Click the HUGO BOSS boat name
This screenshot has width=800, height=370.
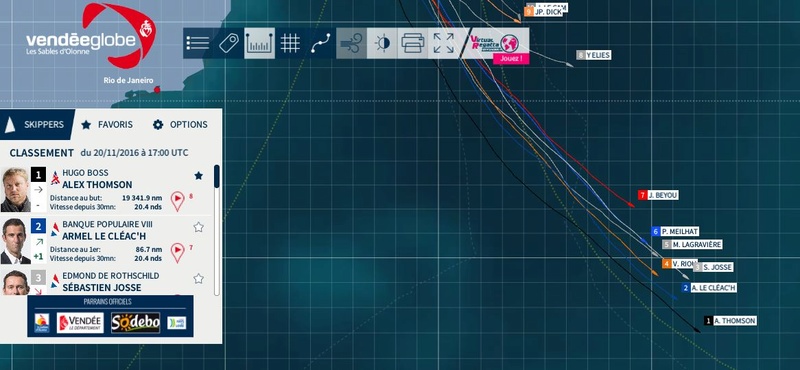[85, 173]
